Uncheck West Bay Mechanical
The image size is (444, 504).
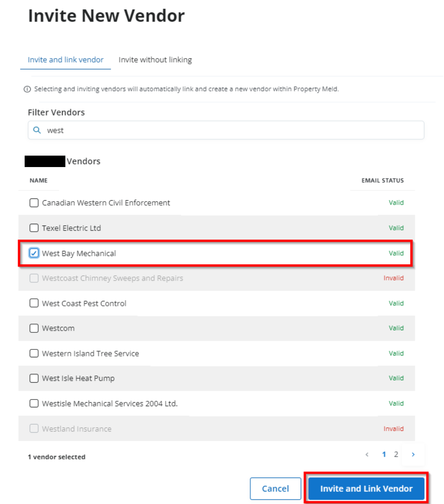pyautogui.click(x=34, y=253)
